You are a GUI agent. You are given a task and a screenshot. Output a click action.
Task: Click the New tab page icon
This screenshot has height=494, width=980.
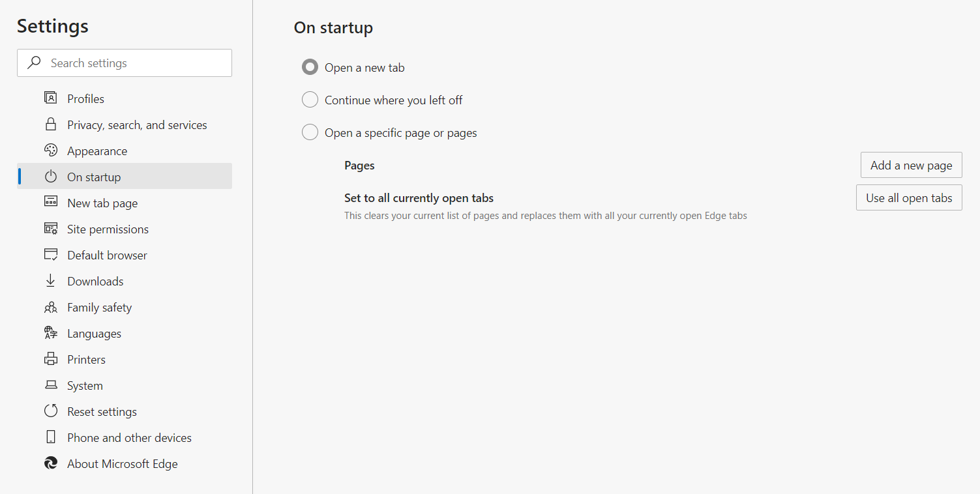coord(51,202)
